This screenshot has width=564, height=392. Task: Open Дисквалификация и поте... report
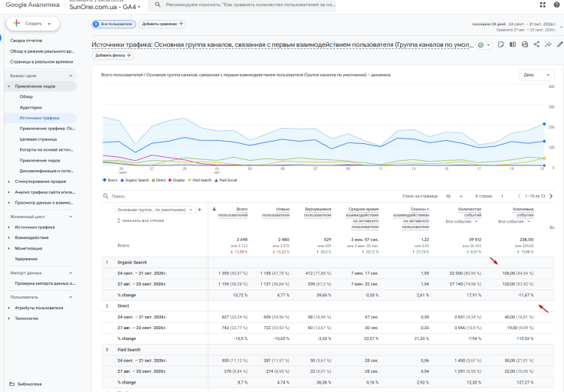[47, 171]
